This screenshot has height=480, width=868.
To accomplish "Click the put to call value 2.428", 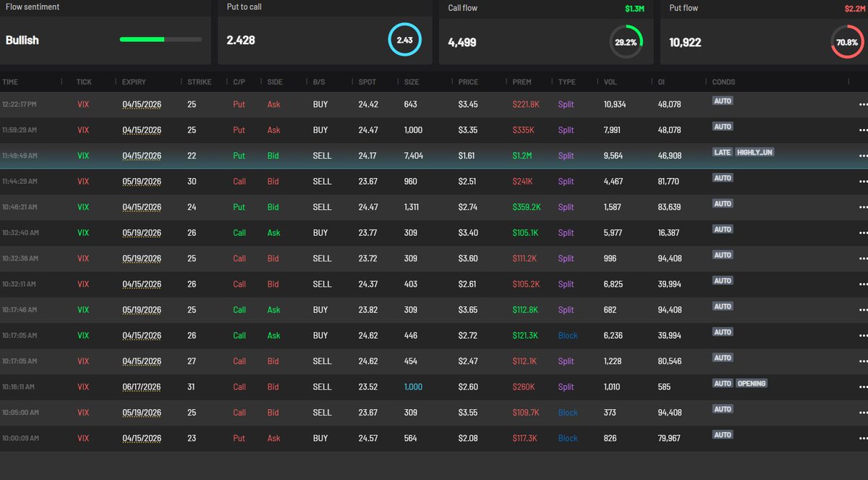I will (241, 41).
